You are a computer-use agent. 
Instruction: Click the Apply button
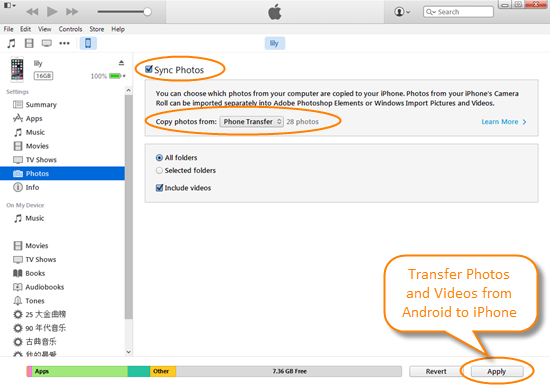coord(497,371)
